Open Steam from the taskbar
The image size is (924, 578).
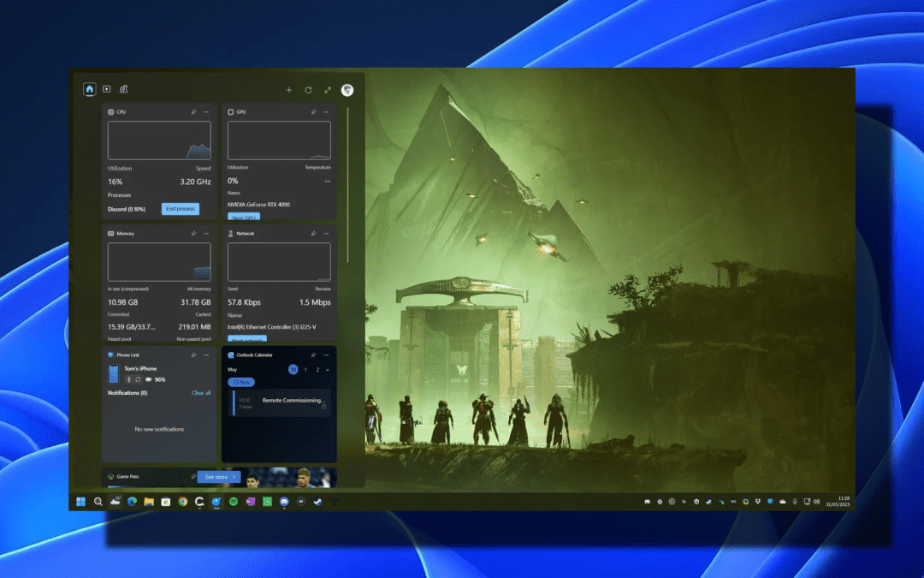(x=317, y=502)
